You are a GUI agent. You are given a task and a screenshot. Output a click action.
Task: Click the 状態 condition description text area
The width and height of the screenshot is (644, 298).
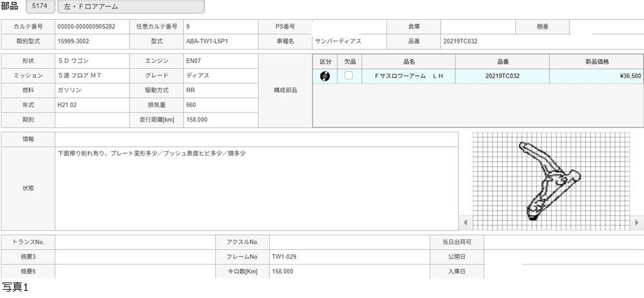[256, 189]
